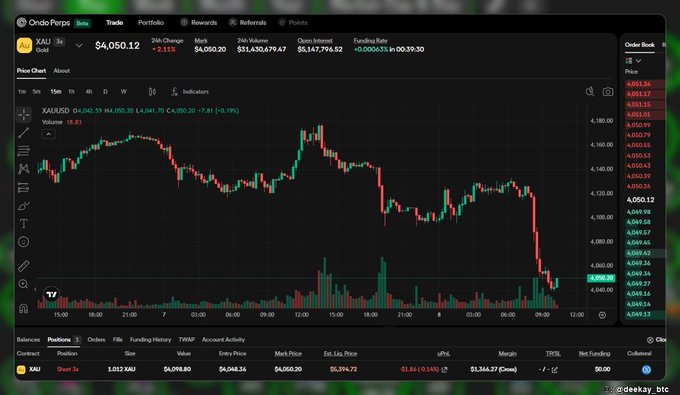Open the order book layout selector
Image resolution: width=680 pixels, height=395 pixels.
click(633, 61)
